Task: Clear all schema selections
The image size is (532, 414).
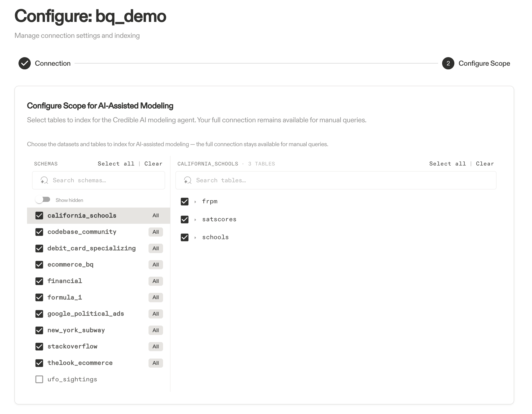Action: point(153,164)
